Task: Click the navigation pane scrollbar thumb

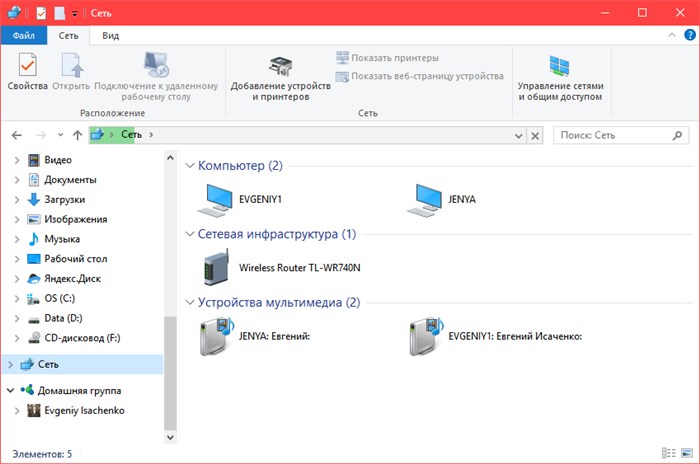Action: click(170, 373)
